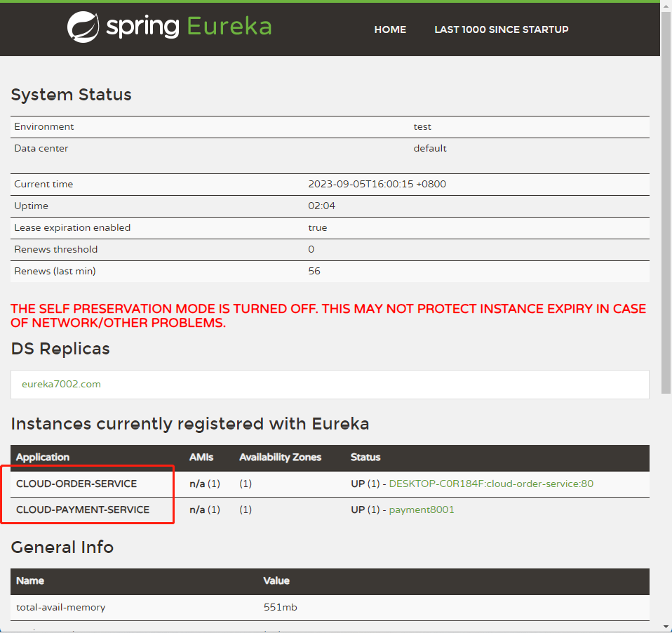Click the Availability Zones column header
The width and height of the screenshot is (672, 633).
281,457
